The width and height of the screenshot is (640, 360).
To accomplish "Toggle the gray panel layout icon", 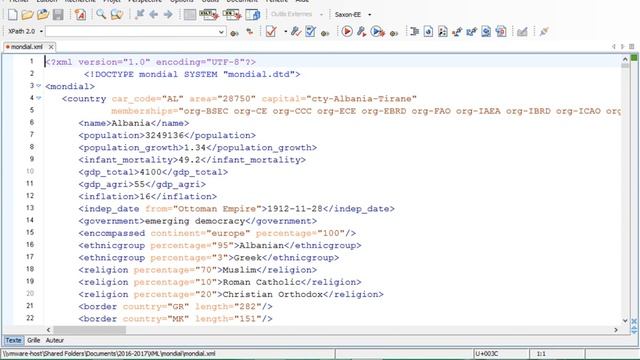I will 189,15.
